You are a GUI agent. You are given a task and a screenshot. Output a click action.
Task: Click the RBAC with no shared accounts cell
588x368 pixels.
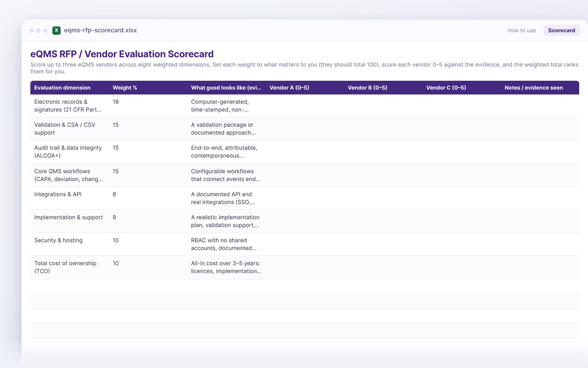tap(226, 244)
